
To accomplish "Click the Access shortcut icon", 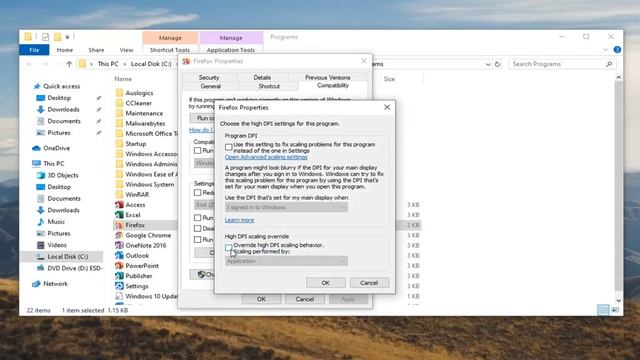I will 119,205.
